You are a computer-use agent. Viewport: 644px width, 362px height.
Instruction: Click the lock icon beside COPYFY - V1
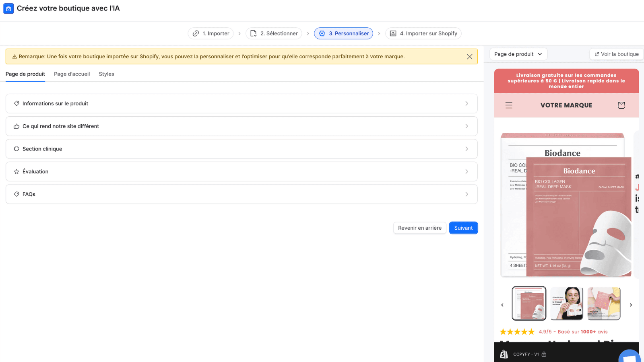tap(544, 354)
